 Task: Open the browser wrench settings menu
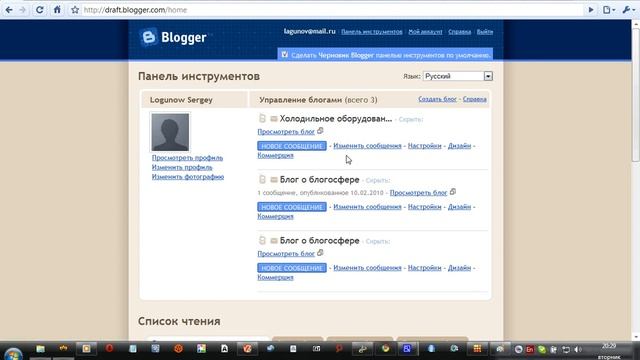click(x=628, y=10)
